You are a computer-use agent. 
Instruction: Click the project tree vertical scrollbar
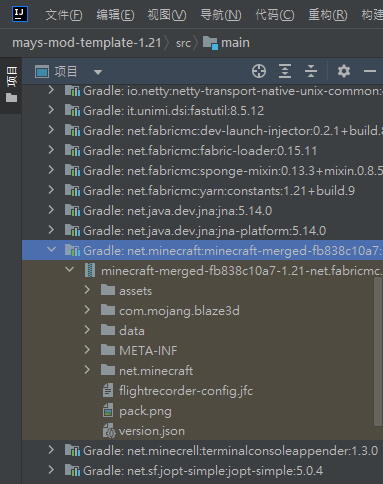click(x=378, y=351)
